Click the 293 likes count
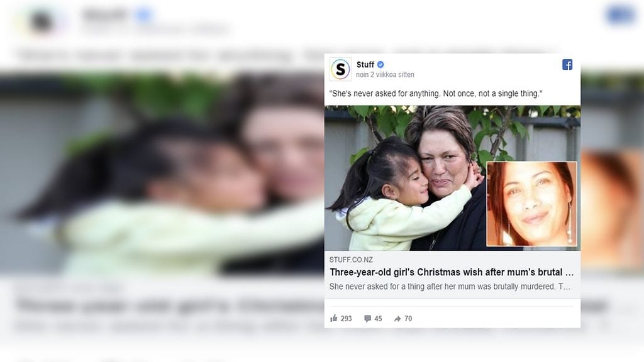 click(x=347, y=319)
